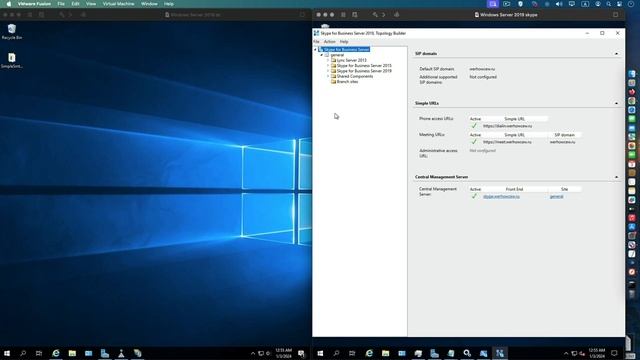The image size is (640, 360).
Task: Select the Skype for Business Server 2015 tree item
Action: 361,66
